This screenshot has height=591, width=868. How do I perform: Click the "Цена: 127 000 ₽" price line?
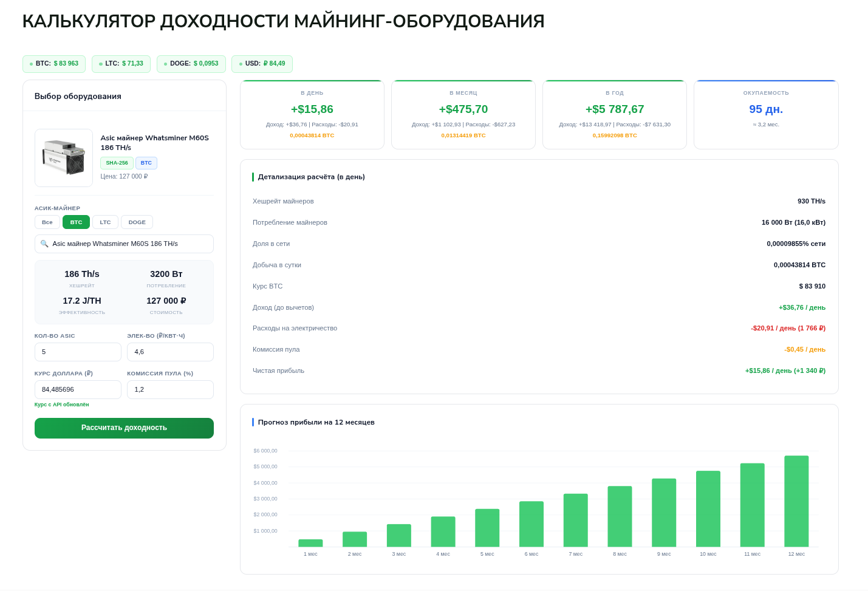124,176
